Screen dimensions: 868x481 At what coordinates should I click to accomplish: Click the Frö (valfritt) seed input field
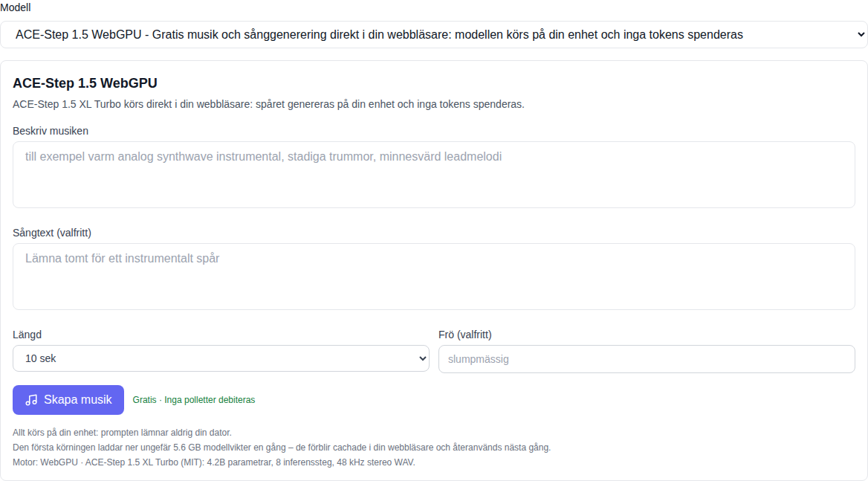click(x=647, y=359)
